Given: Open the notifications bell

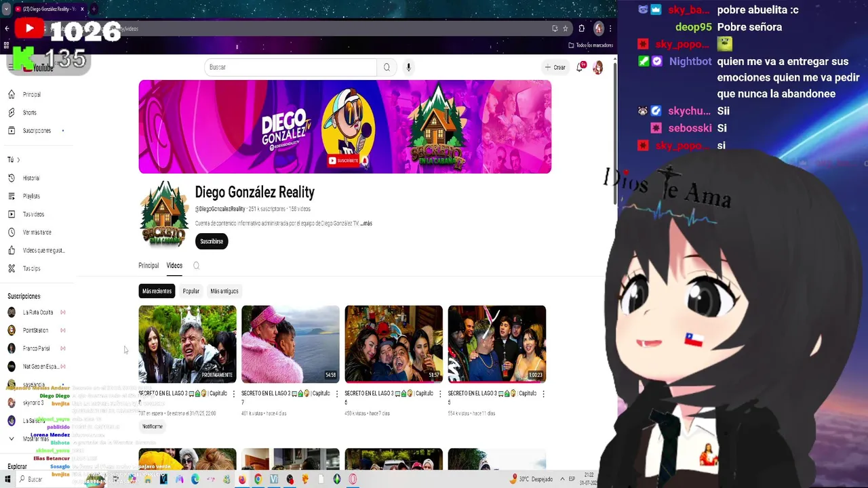Looking at the screenshot, I should click(580, 67).
